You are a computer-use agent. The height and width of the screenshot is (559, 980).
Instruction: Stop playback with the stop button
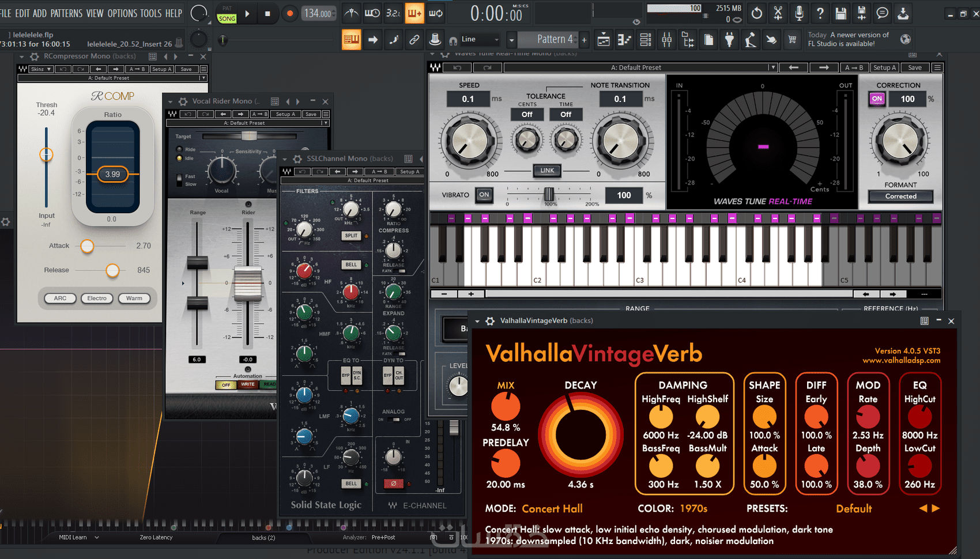[x=267, y=13]
